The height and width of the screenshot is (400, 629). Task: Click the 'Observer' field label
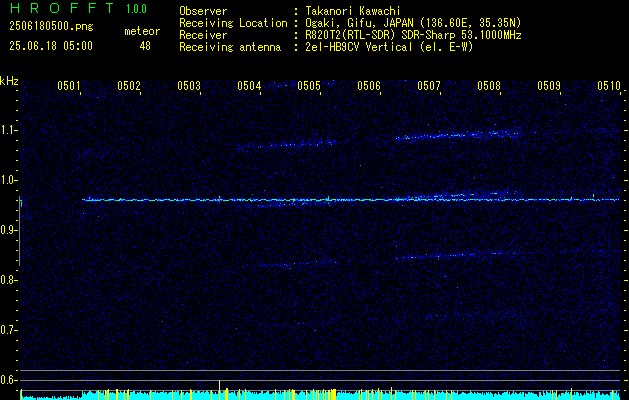coord(203,11)
